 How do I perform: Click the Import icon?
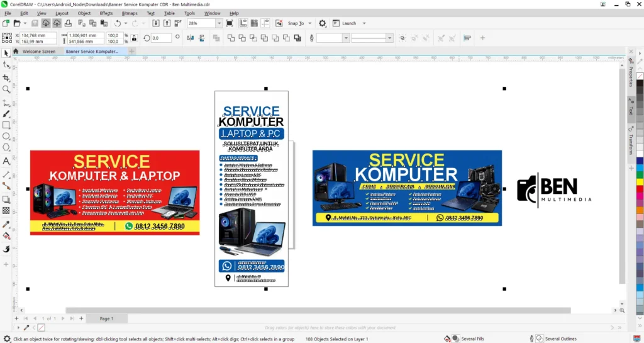[x=156, y=23]
